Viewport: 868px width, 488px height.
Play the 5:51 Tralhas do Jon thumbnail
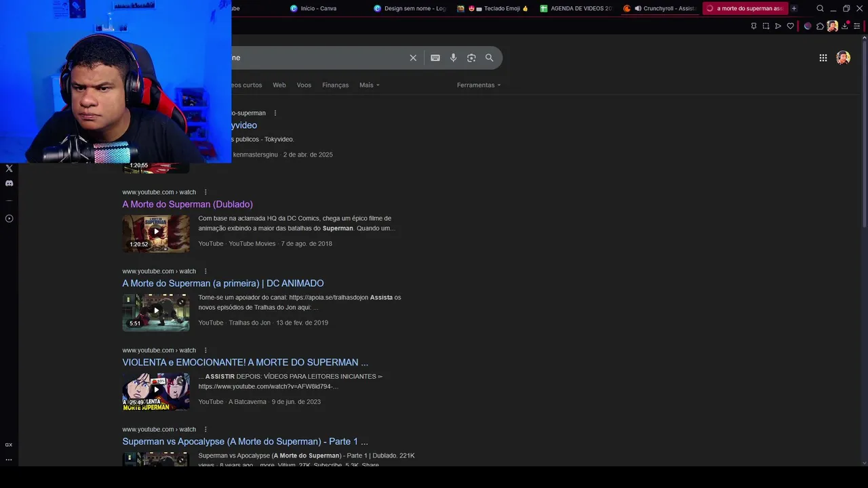point(156,312)
